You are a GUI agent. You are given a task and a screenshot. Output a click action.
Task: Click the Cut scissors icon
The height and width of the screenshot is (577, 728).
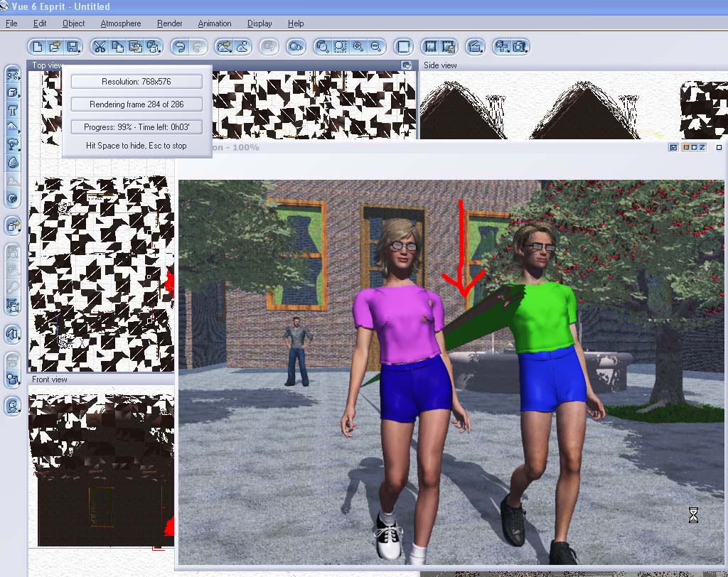click(100, 47)
